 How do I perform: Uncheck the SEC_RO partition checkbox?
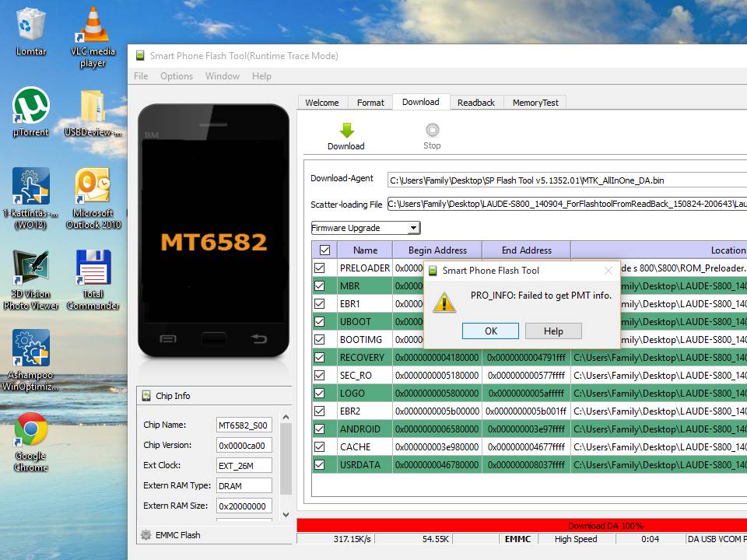pyautogui.click(x=319, y=375)
